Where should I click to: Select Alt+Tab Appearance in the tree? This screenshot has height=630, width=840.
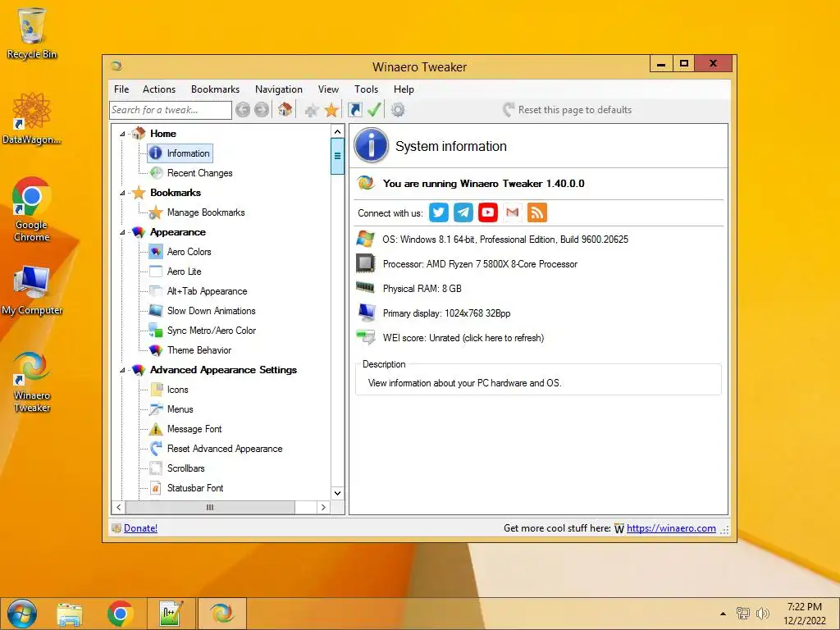(x=207, y=291)
